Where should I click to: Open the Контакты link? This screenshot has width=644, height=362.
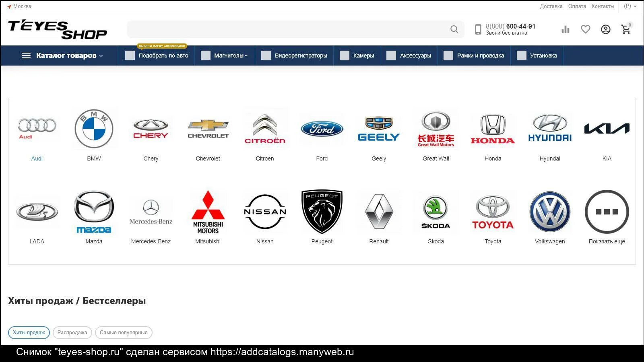pyautogui.click(x=603, y=6)
